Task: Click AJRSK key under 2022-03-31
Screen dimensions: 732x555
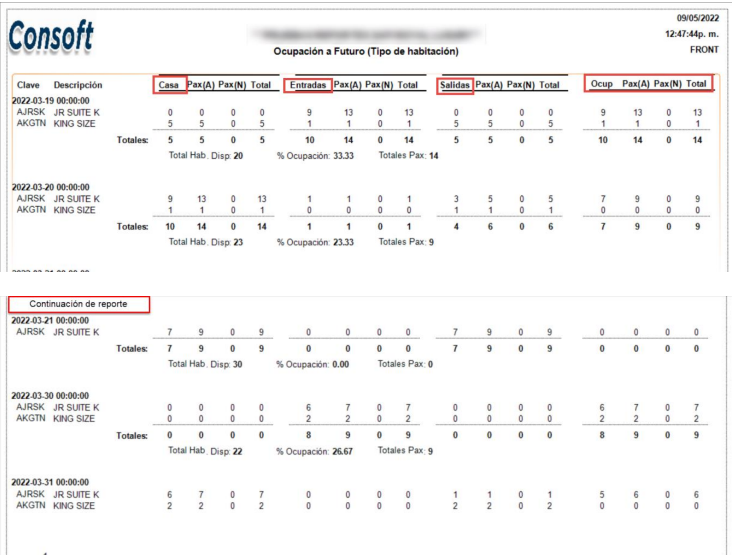Action: 30,494
